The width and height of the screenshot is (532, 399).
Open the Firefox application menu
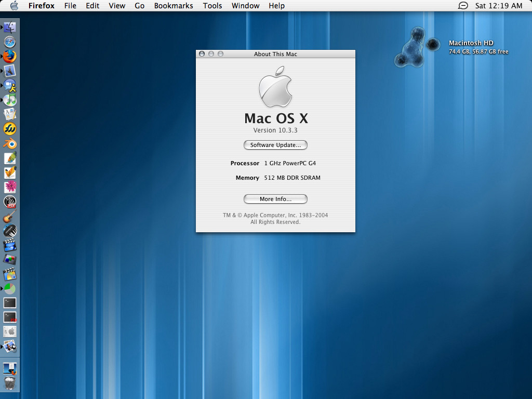tap(42, 6)
